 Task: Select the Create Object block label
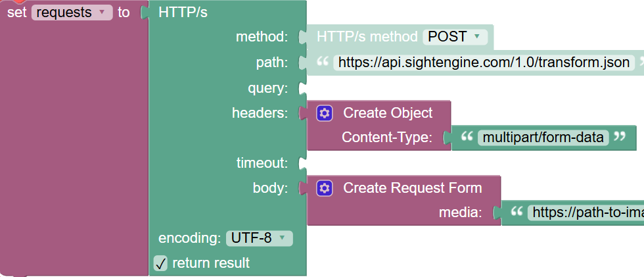[388, 113]
